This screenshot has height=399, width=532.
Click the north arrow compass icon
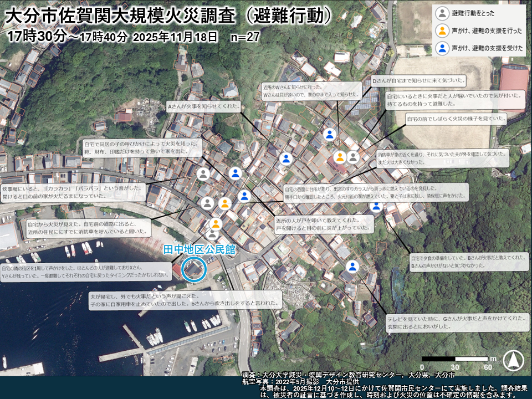coord(513,361)
